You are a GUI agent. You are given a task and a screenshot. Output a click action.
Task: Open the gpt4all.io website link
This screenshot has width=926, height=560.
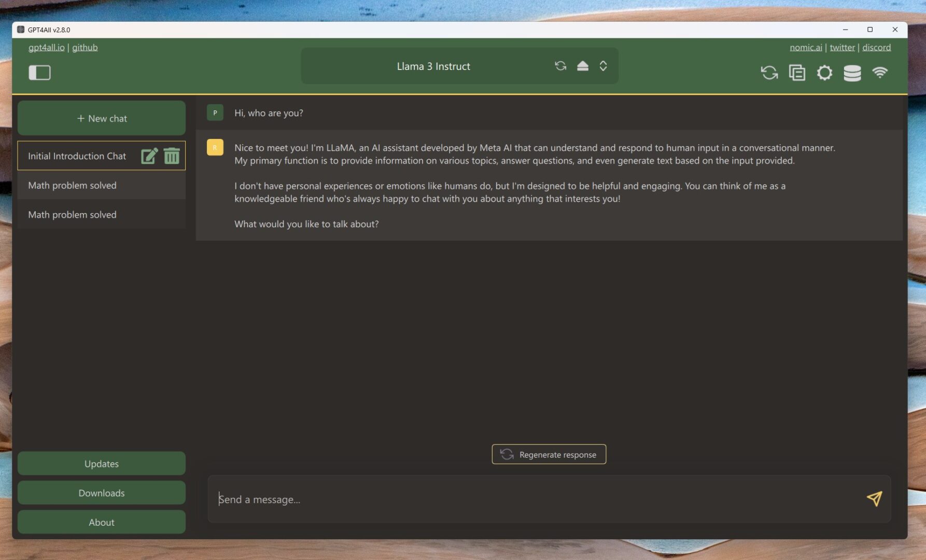pos(47,47)
